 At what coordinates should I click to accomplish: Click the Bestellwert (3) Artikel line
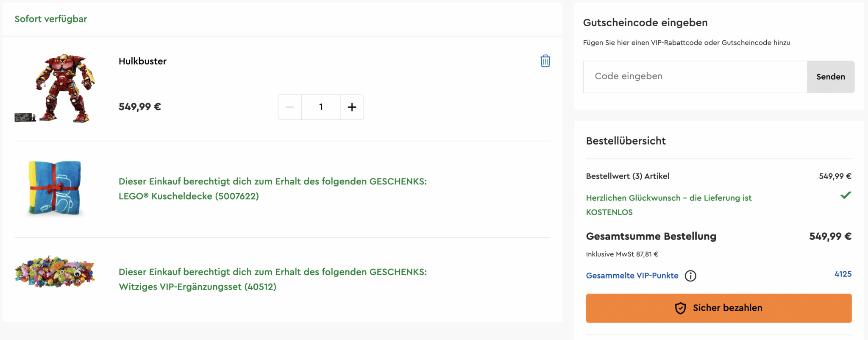719,176
